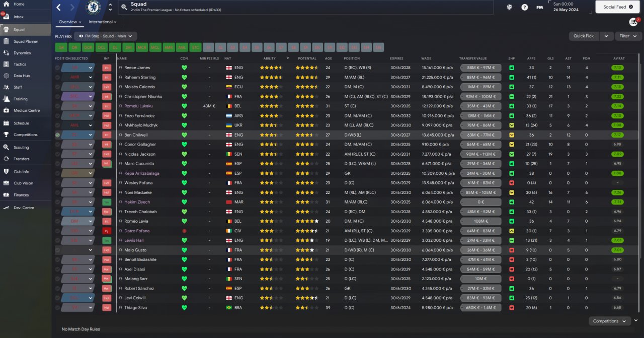Open world globe icon in top bar
The image size is (644, 338).
coord(510,7)
